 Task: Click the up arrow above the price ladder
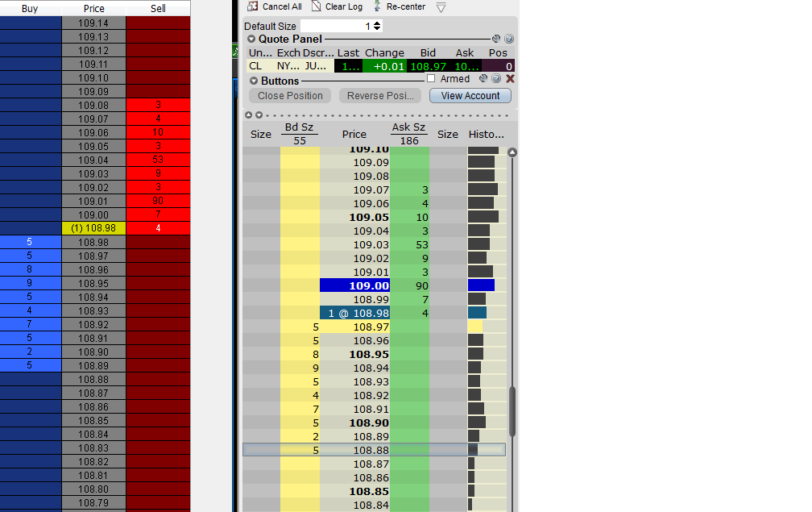[x=248, y=115]
